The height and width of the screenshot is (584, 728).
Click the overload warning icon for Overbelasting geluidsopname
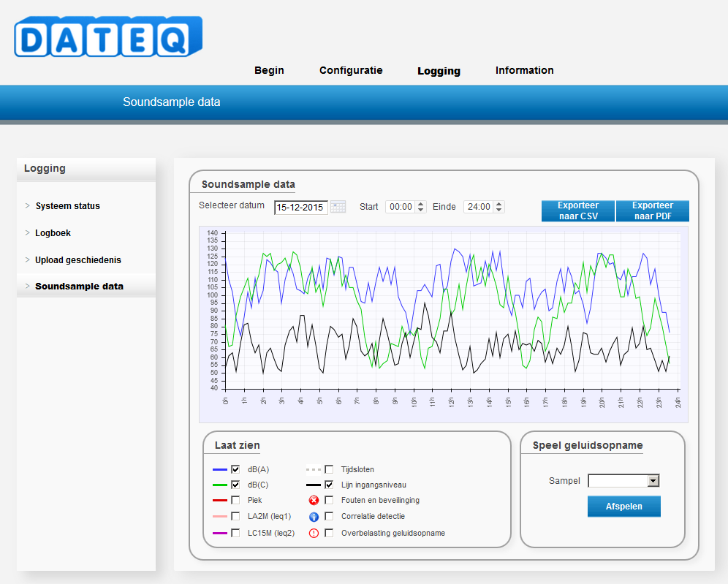tap(314, 534)
